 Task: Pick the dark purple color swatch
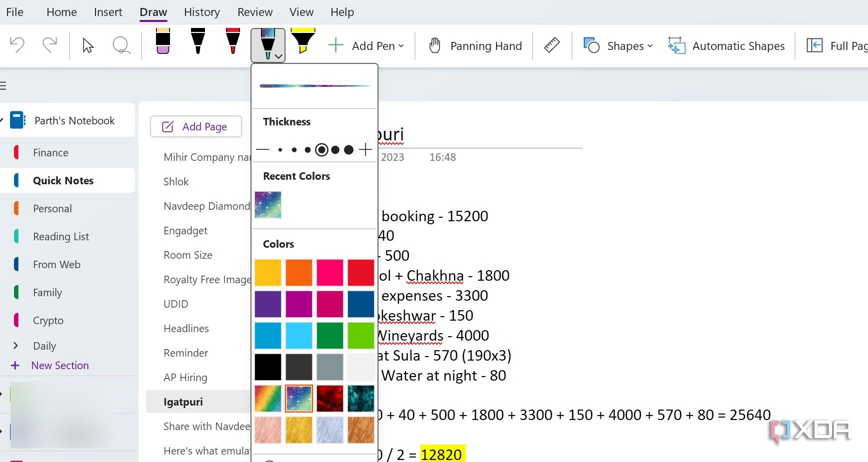268,304
